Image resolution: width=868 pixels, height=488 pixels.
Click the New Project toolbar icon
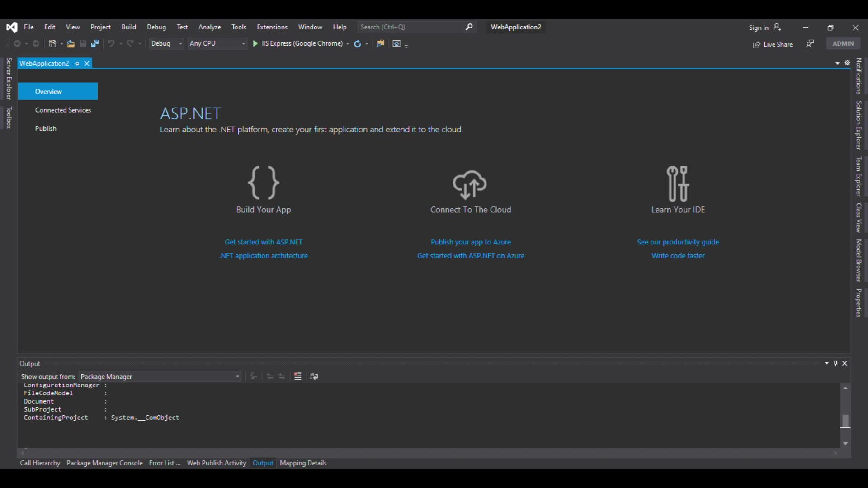coord(52,43)
